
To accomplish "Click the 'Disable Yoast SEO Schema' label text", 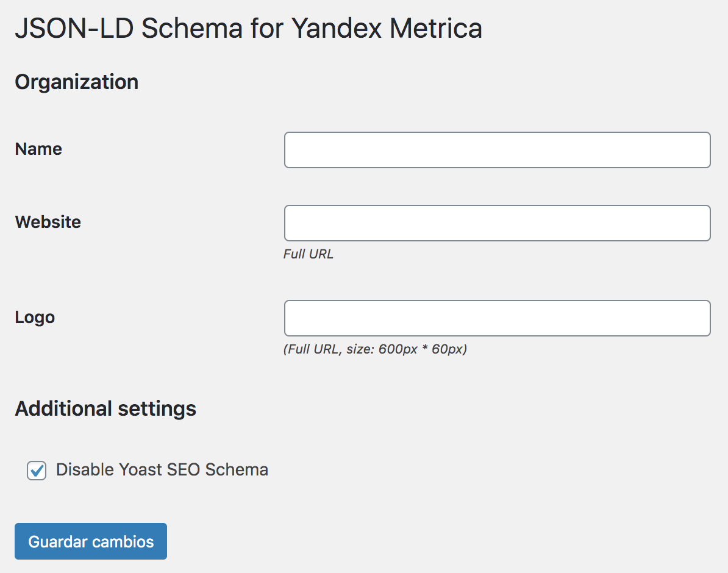I will pyautogui.click(x=162, y=470).
